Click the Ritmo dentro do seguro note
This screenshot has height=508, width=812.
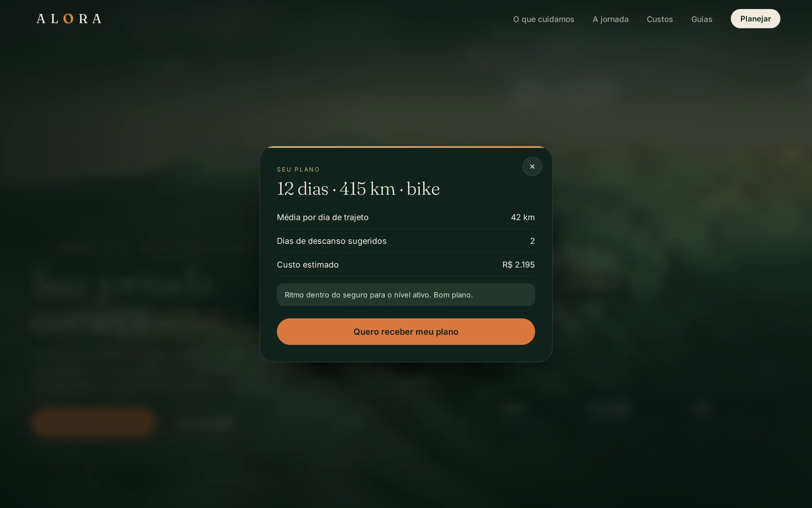406,295
